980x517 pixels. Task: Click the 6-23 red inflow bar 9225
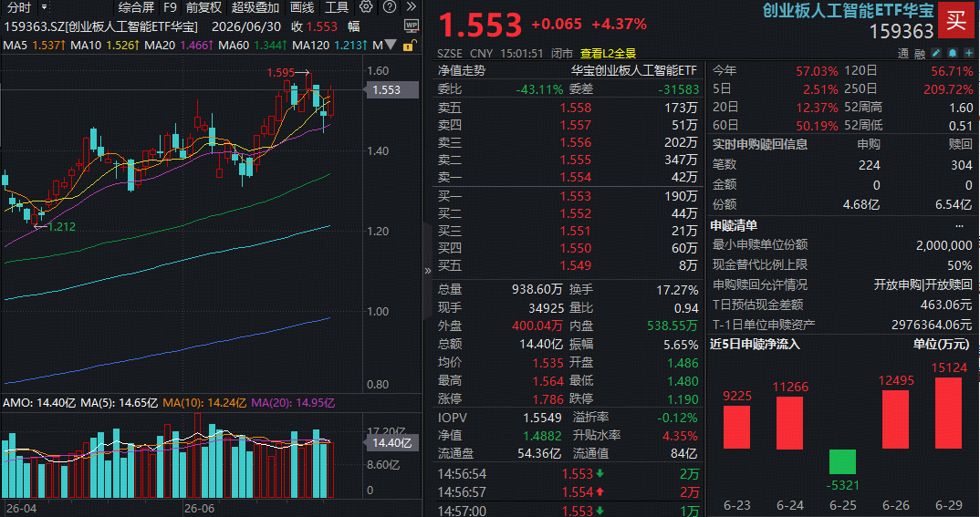(737, 427)
